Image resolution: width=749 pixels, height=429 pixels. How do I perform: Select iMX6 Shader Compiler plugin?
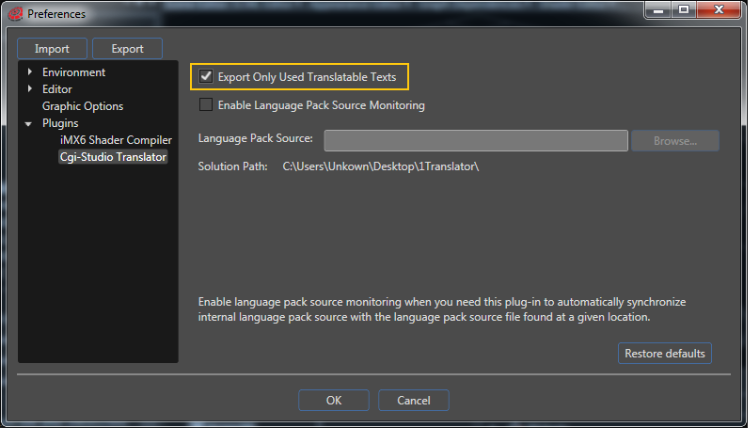click(116, 140)
